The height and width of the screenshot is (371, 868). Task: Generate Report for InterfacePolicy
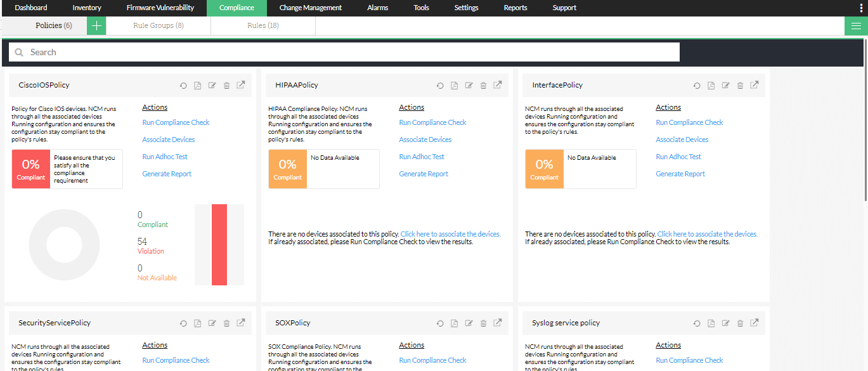[680, 173]
